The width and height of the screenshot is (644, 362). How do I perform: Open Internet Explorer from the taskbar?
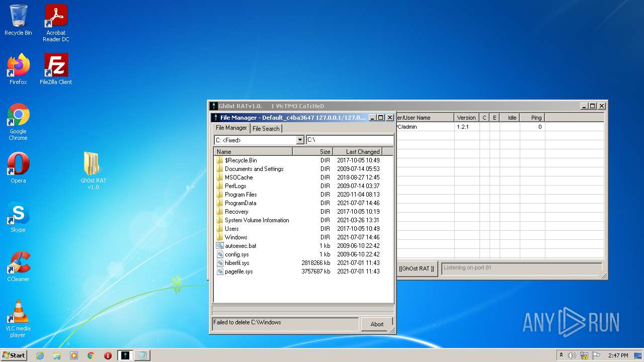tap(40, 355)
